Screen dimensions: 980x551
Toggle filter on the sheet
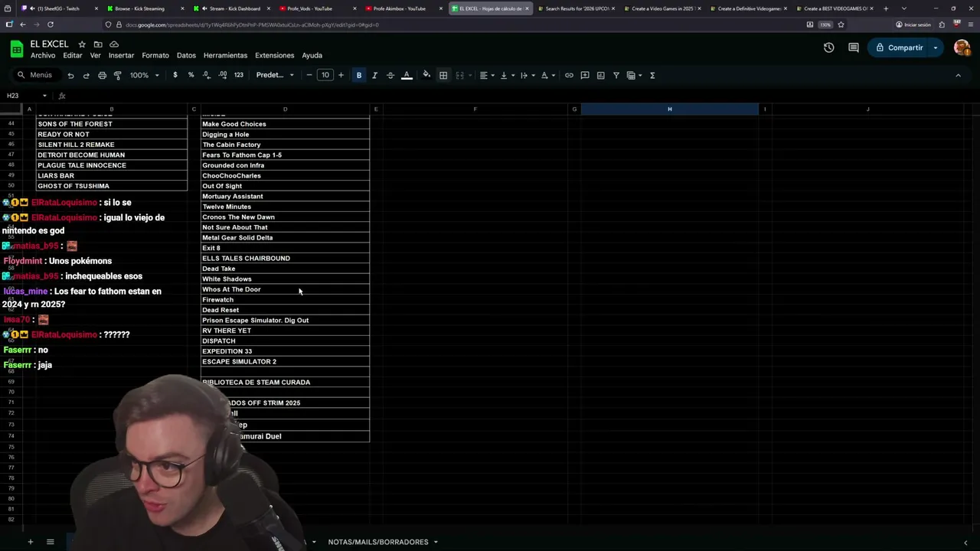pyautogui.click(x=616, y=75)
